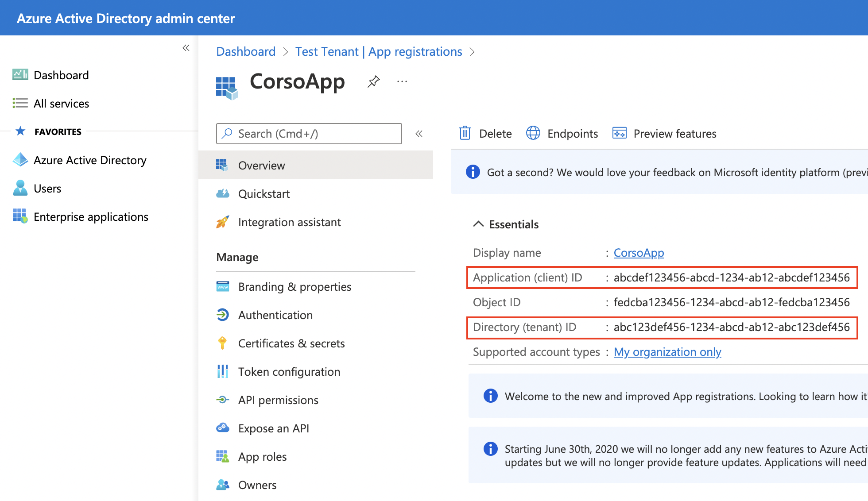Go to Token configuration
The height and width of the screenshot is (501, 868).
[x=289, y=372]
